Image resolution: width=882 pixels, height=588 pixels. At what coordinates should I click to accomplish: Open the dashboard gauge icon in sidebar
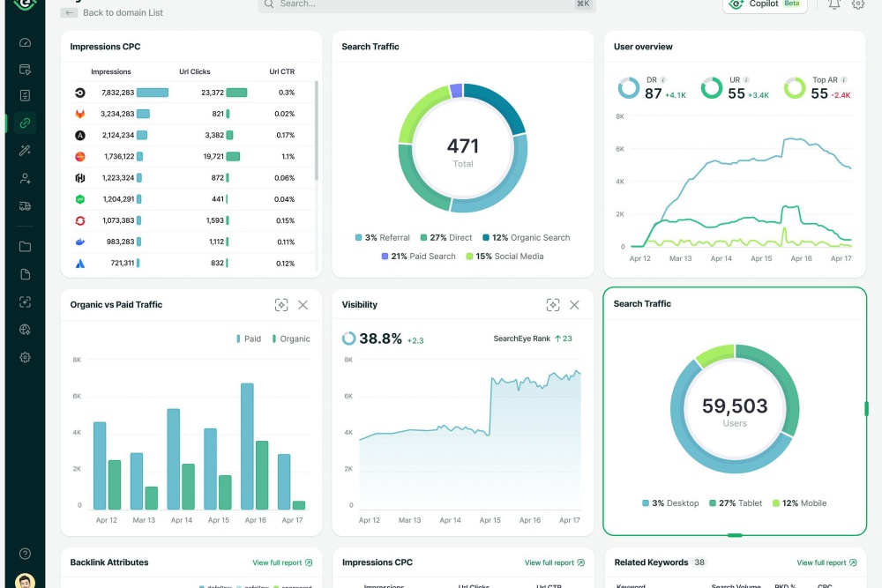click(x=25, y=42)
